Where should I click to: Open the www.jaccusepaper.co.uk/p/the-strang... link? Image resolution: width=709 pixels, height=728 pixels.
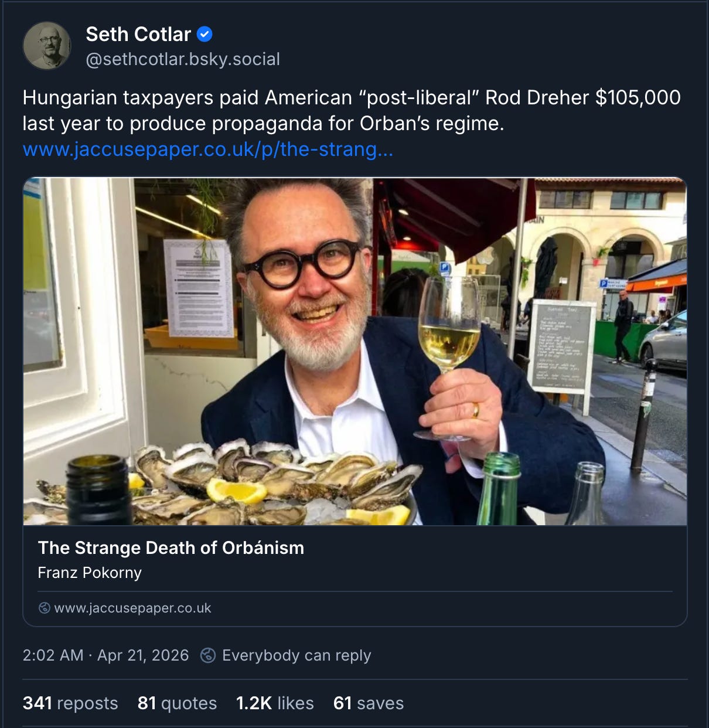(x=208, y=149)
